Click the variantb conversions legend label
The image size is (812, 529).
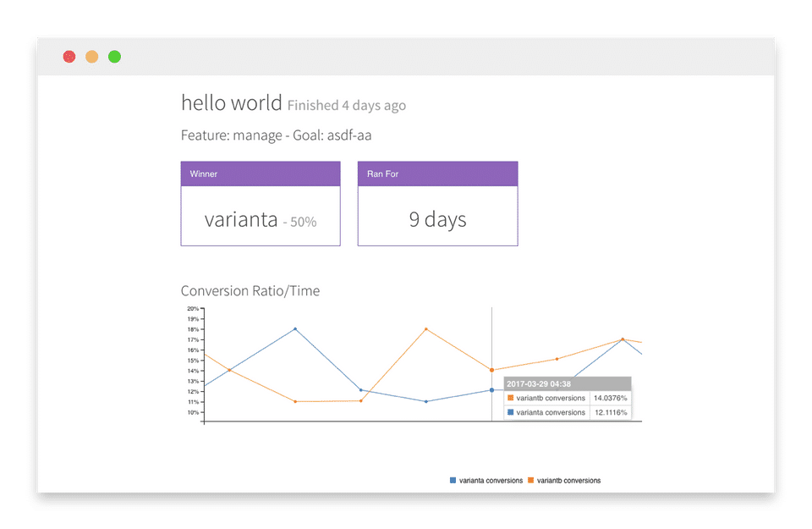[x=568, y=481]
